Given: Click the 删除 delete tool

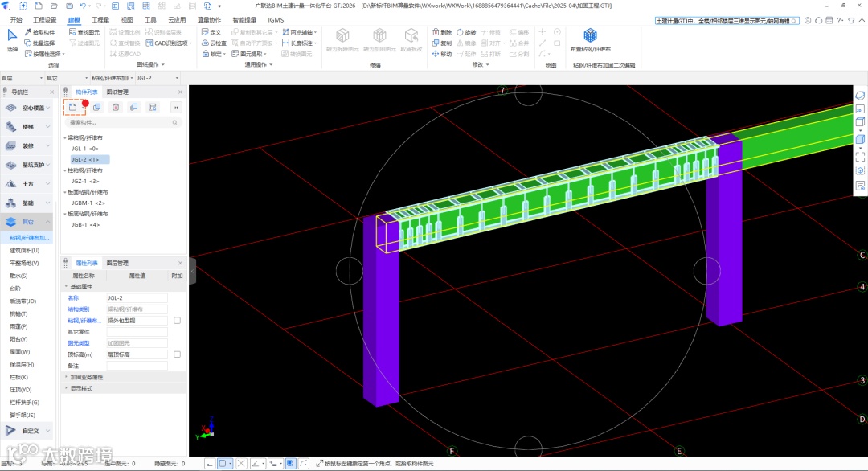Looking at the screenshot, I should [x=442, y=32].
